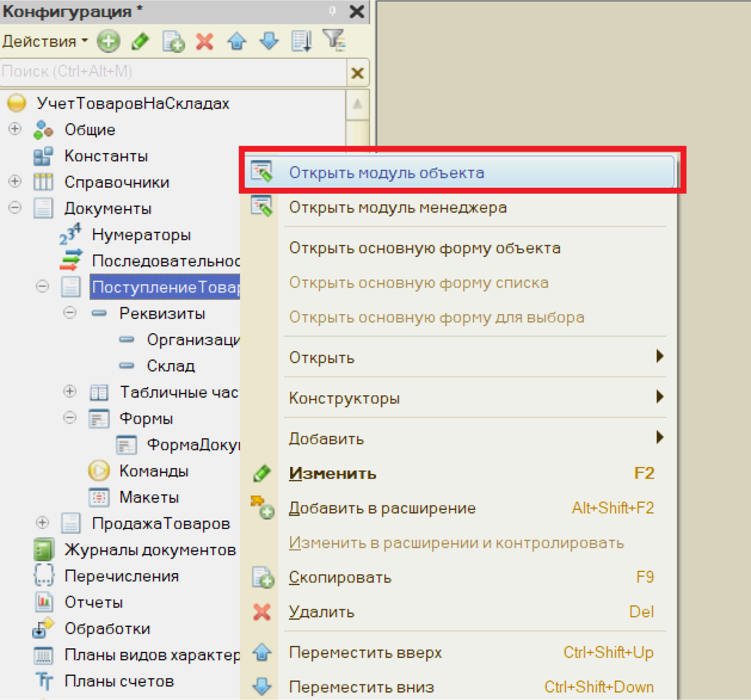Expand the Справочники tree node
This screenshot has height=700, width=751.
(15, 182)
